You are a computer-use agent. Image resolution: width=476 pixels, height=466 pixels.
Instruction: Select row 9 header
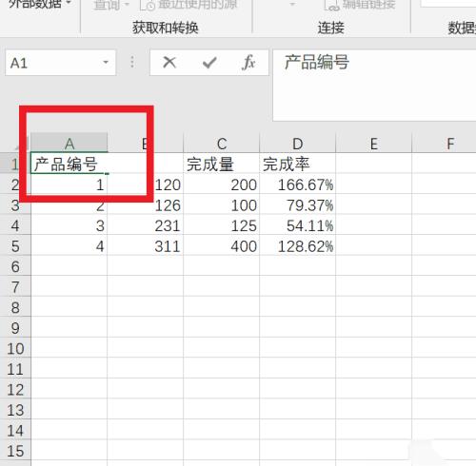pos(15,328)
